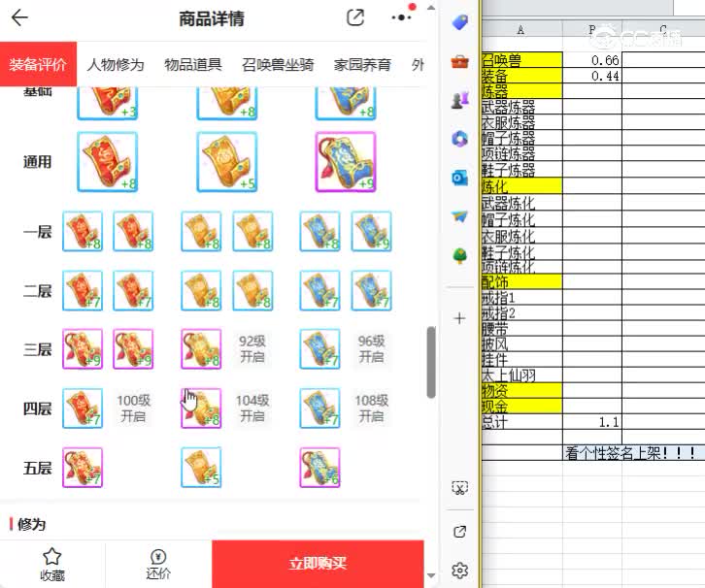
Task: Select gold +8 scroll in 三层 row
Action: click(x=201, y=349)
